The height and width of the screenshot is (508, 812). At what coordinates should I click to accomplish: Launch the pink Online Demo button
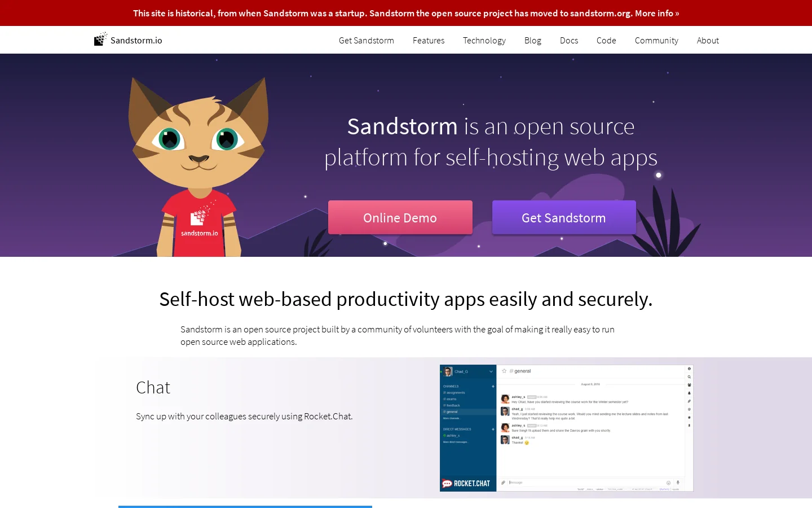pyautogui.click(x=400, y=217)
